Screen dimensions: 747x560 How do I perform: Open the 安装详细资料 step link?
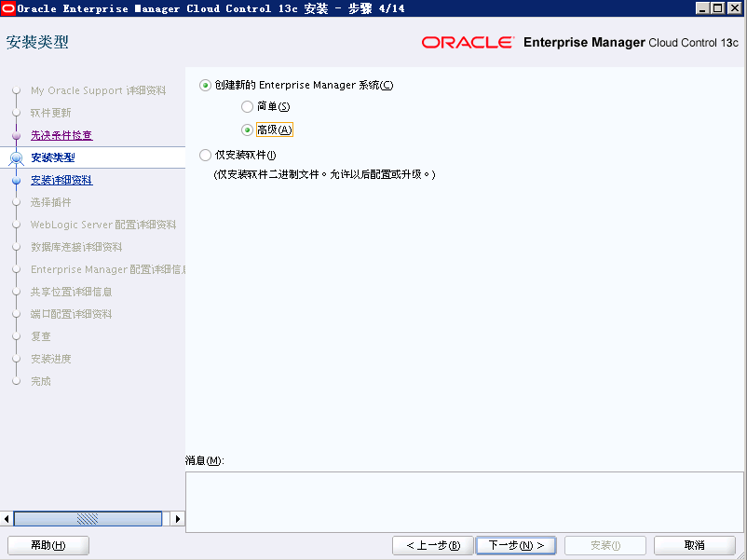[61, 180]
